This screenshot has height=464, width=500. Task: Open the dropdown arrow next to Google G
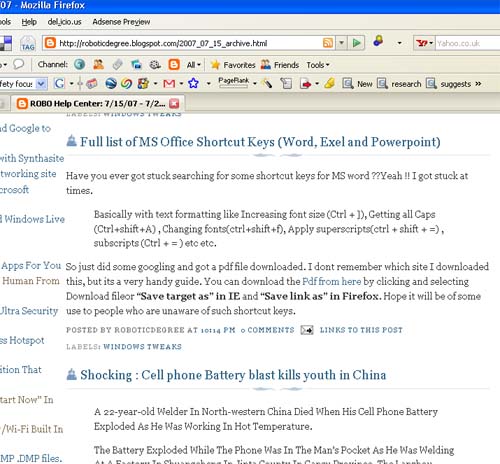coord(71,83)
